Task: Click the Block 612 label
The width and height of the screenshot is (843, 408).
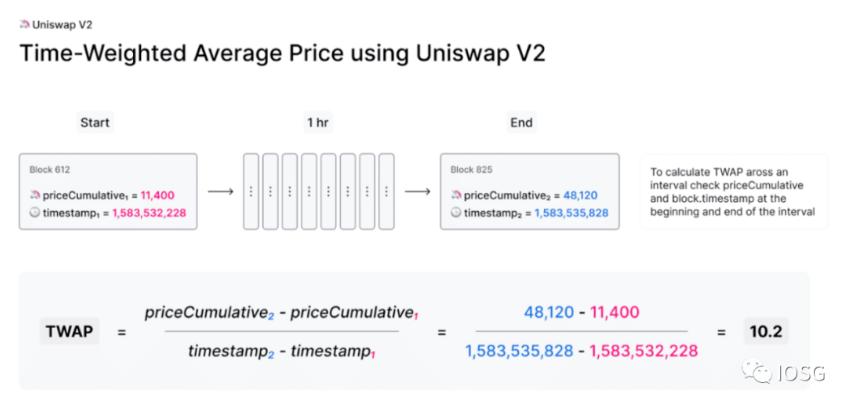Action: (x=50, y=170)
